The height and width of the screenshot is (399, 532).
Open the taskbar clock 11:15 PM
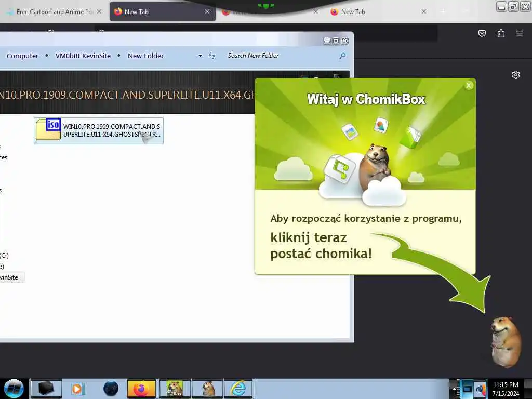coord(506,389)
